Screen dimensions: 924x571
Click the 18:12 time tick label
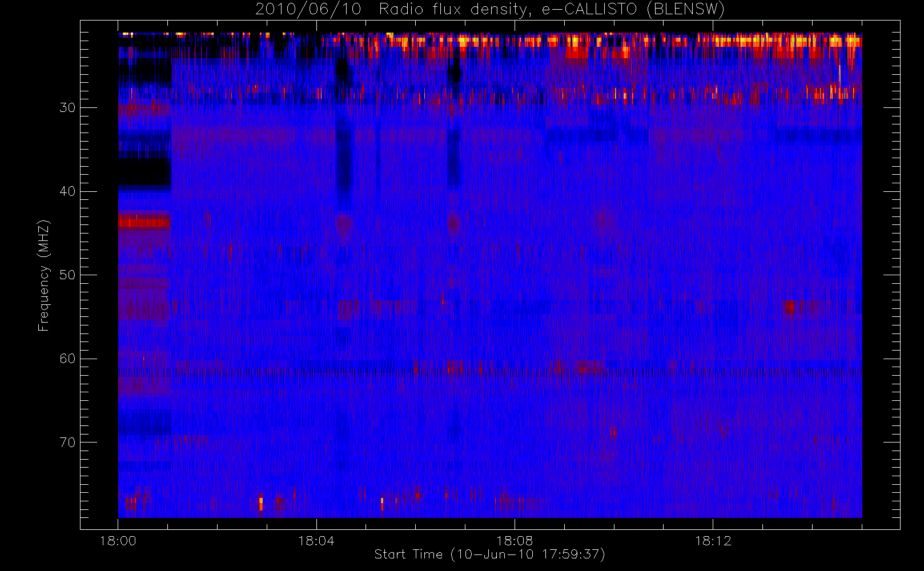click(713, 541)
